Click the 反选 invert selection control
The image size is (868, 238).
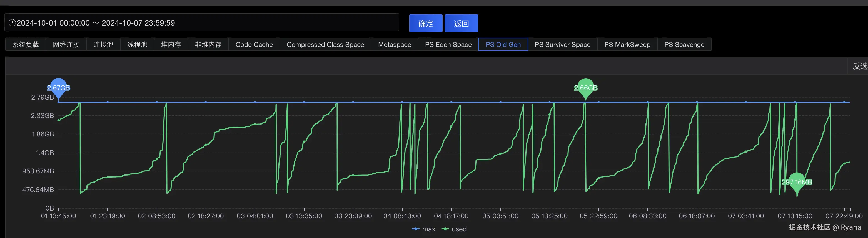[860, 66]
